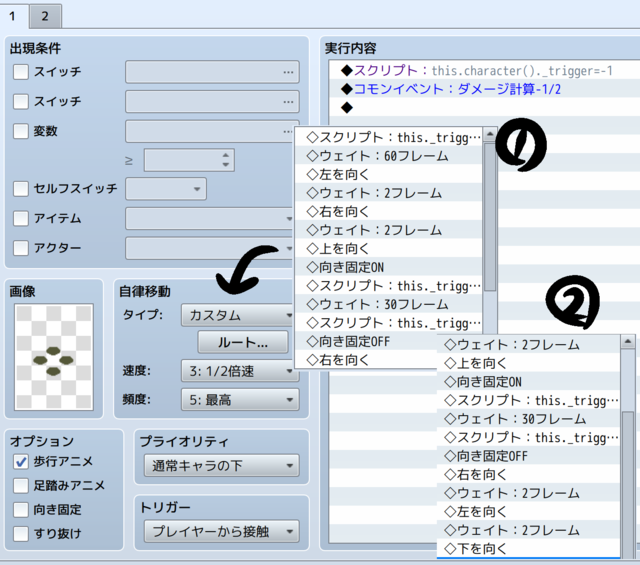
Task: Enable the first スイッチ condition checkbox
Action: coord(21,72)
